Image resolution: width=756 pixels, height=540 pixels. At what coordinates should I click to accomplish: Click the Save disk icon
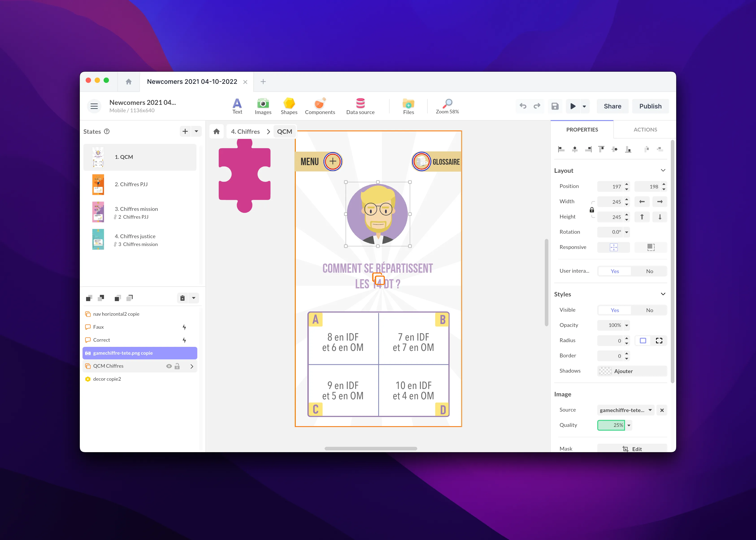pos(555,106)
